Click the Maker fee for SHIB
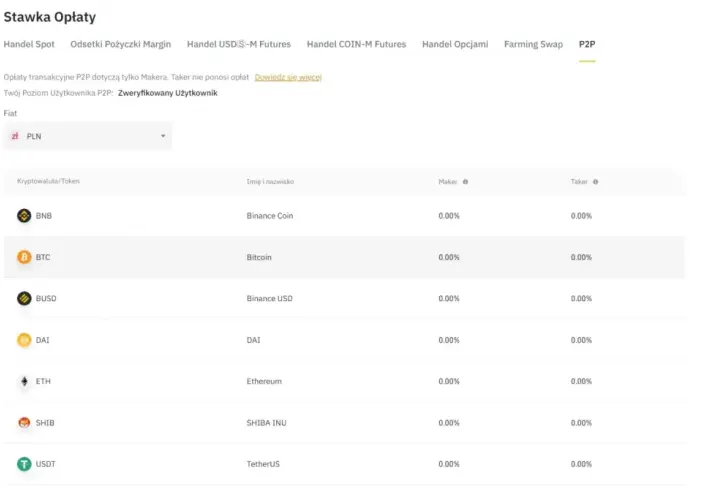720x500 pixels. [x=449, y=423]
